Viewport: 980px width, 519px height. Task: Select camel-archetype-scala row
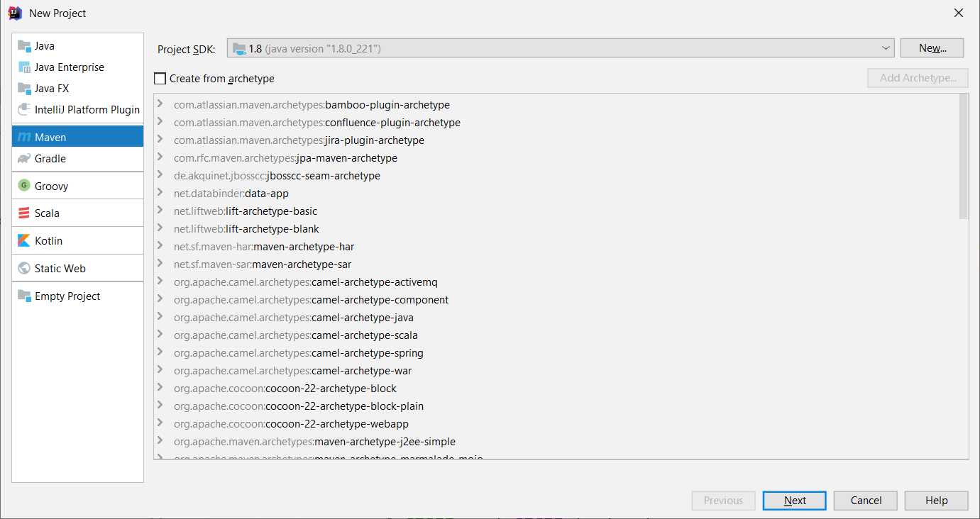pyautogui.click(x=556, y=335)
